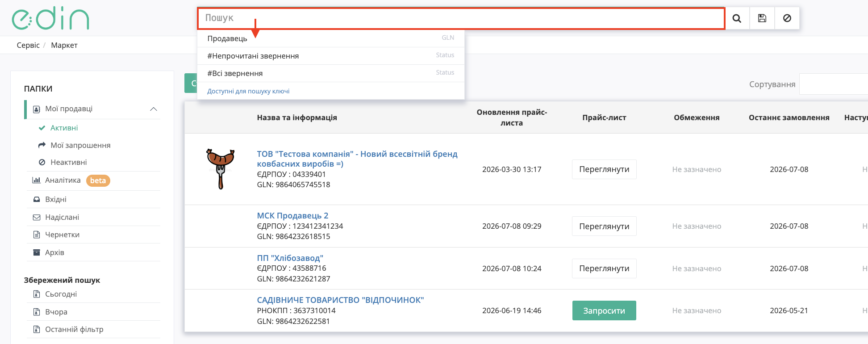Click the sausage logo of Тестова компанія
The width and height of the screenshot is (868, 344).
pyautogui.click(x=220, y=169)
